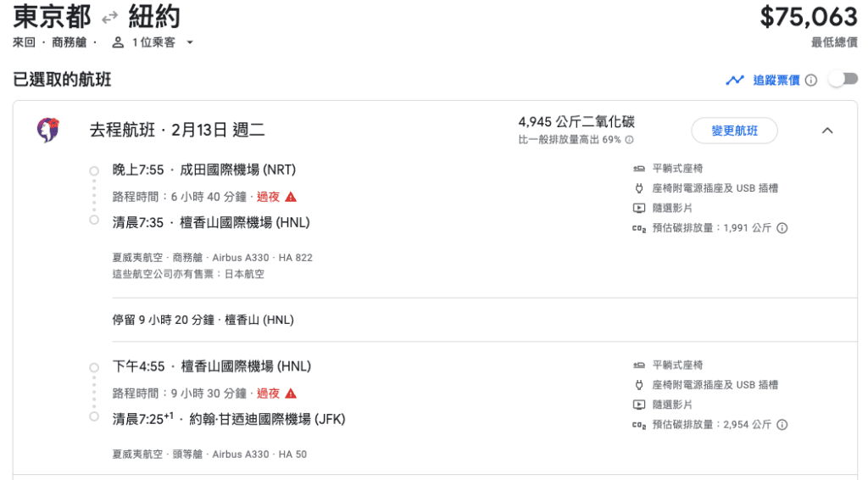The height and width of the screenshot is (480, 868).
Task: Click info icon beside 比一般排放量高出 69%
Action: 630,140
